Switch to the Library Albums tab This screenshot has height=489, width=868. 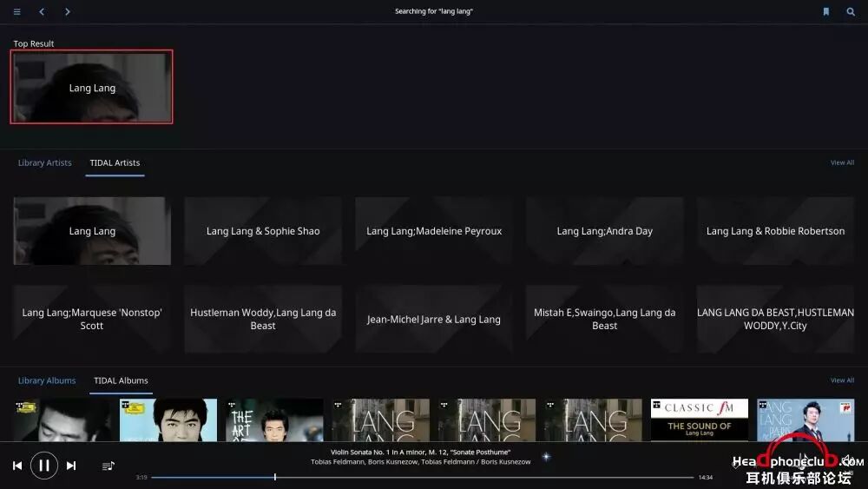(47, 380)
